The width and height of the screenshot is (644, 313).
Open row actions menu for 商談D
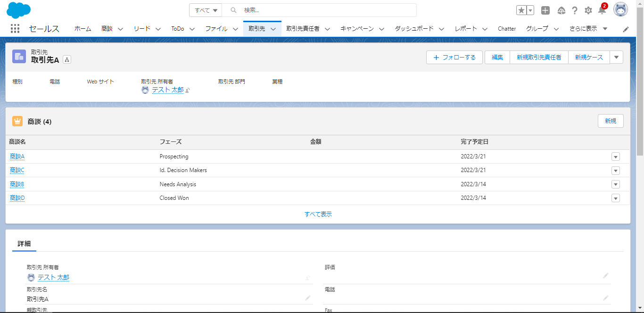coord(616,198)
